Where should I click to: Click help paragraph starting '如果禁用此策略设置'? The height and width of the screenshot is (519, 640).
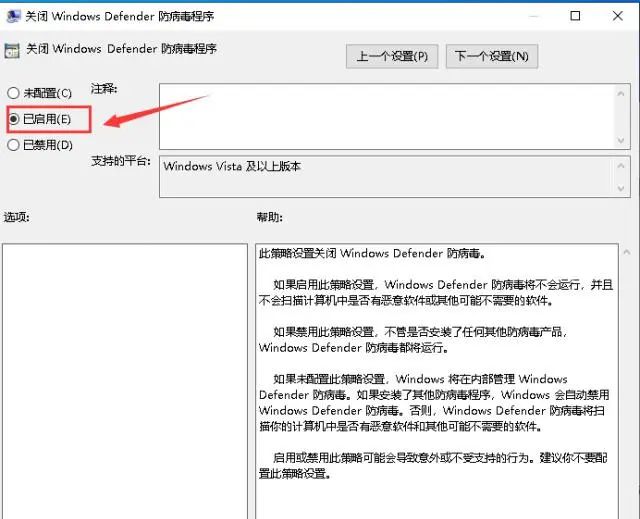[x=413, y=339]
